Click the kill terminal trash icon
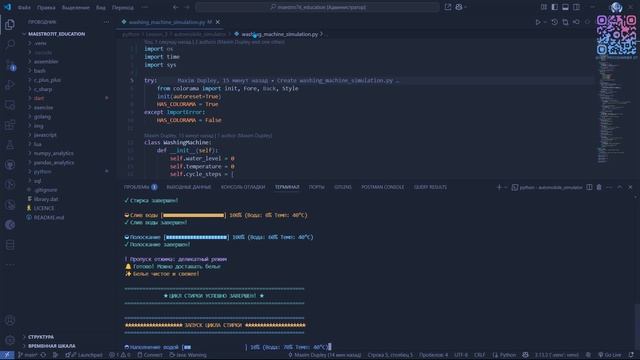This screenshot has height=360, width=640. coord(599,187)
